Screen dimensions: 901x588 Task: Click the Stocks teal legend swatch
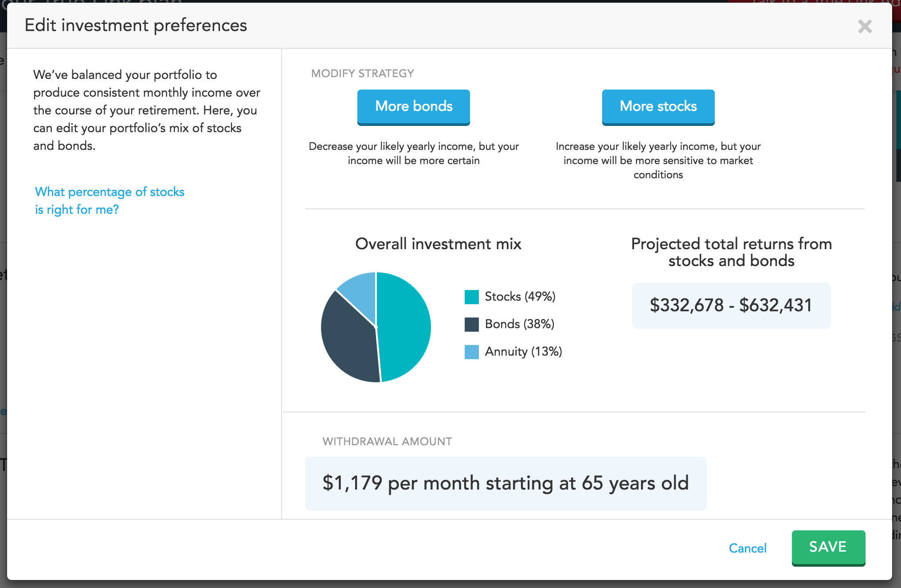[x=471, y=297]
